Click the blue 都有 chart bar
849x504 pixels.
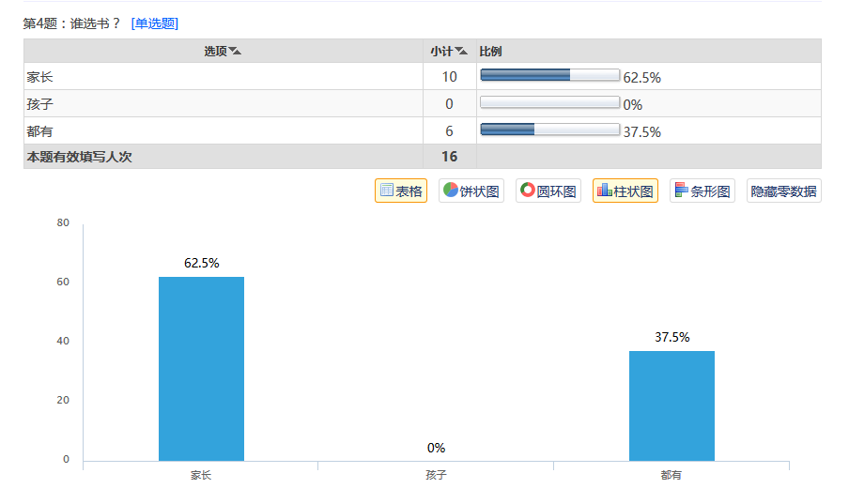point(671,406)
